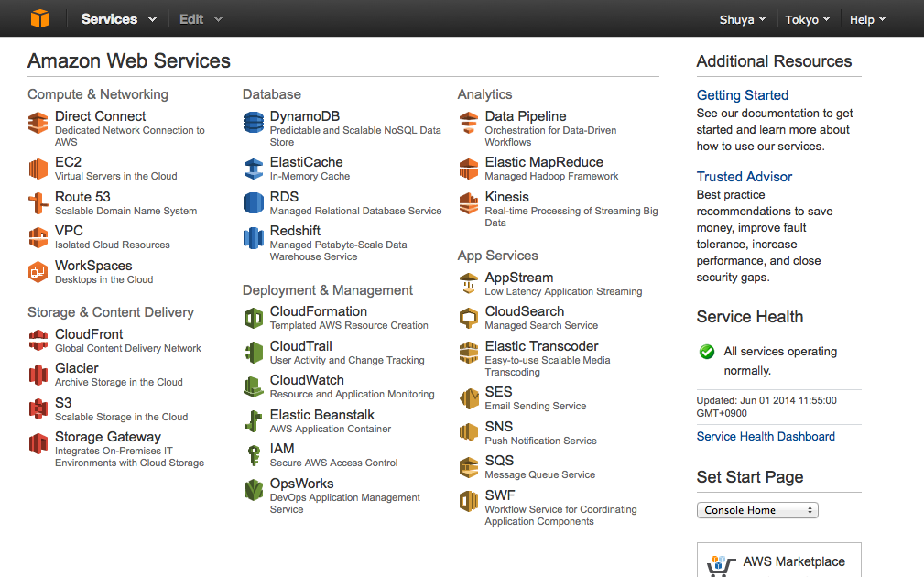
Task: Click the AWS Marketplace banner
Action: point(778,561)
